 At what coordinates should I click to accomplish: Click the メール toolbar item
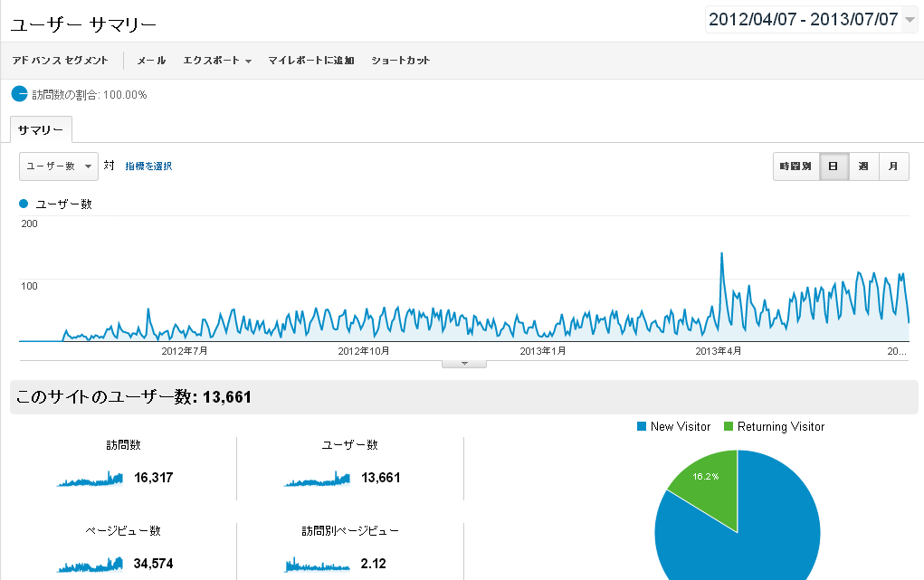[151, 60]
